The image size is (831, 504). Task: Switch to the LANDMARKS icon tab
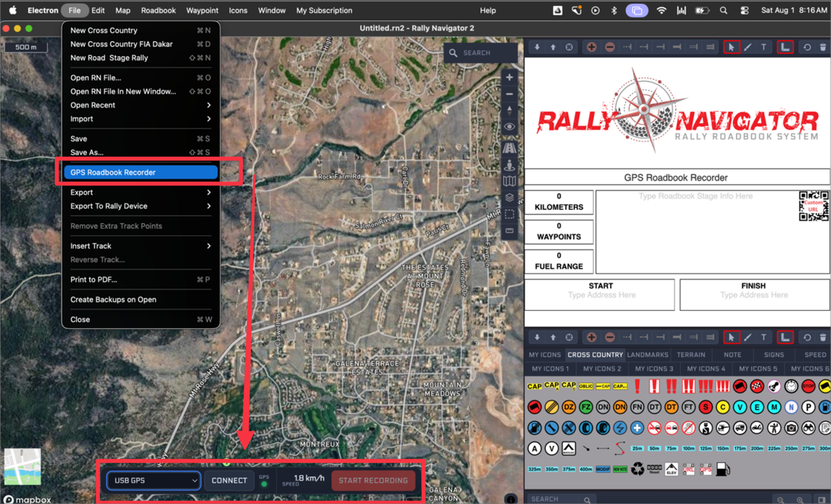click(x=648, y=354)
